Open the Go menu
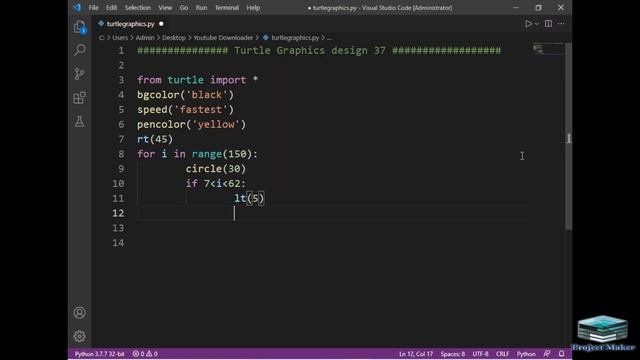The width and height of the screenshot is (640, 360). tap(184, 8)
